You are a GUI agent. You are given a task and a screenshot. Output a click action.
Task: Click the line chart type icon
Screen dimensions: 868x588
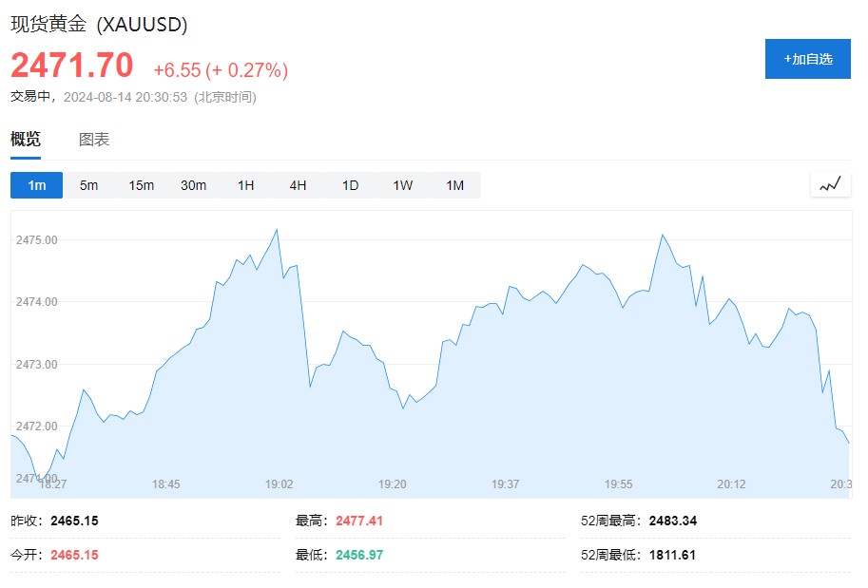coord(830,184)
